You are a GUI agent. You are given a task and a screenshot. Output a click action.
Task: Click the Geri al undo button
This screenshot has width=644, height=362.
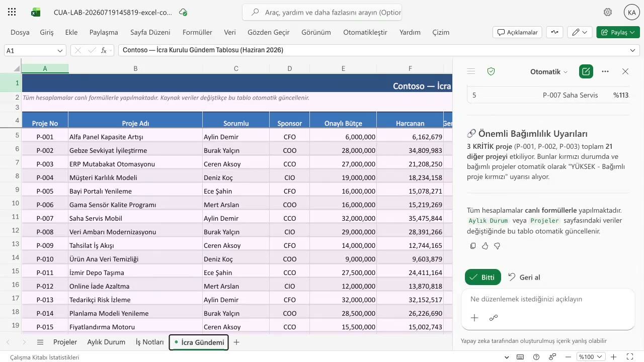point(524,277)
